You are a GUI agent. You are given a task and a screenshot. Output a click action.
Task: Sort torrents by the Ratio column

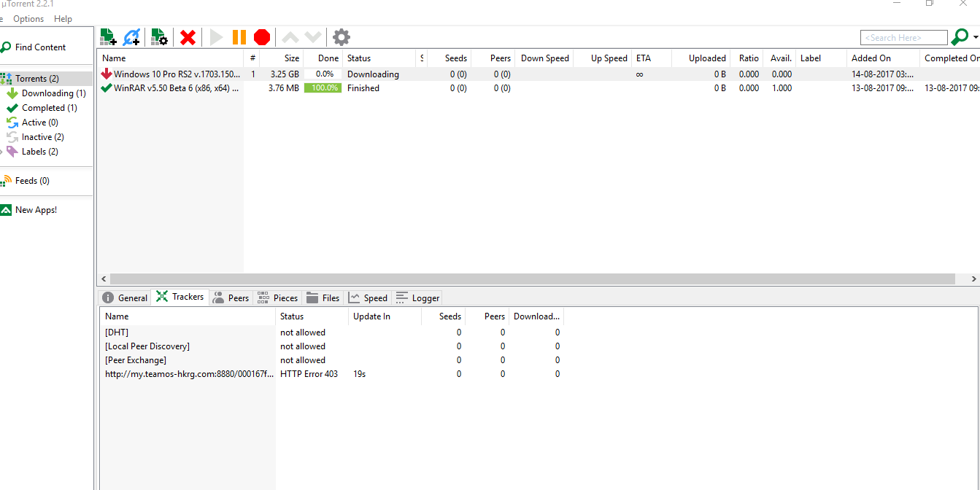tap(748, 58)
